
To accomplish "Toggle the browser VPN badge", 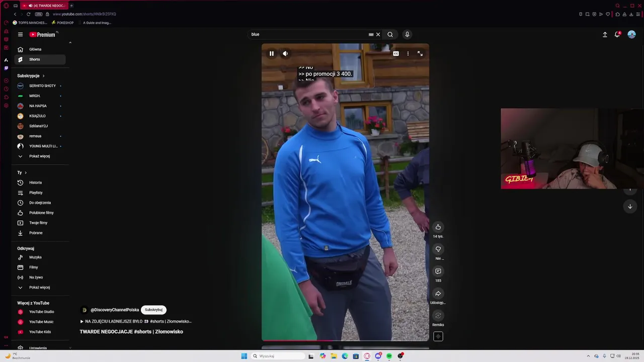I will pos(39,14).
